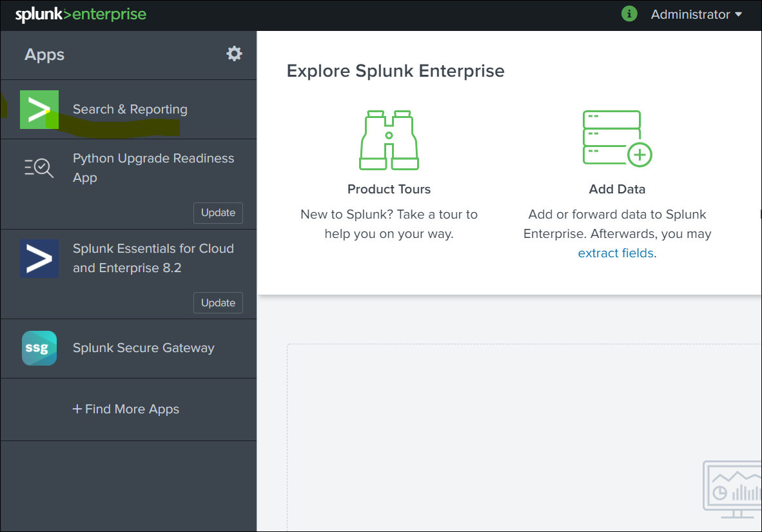Click the teal ssg app icon
This screenshot has height=532, width=762.
pyautogui.click(x=39, y=348)
